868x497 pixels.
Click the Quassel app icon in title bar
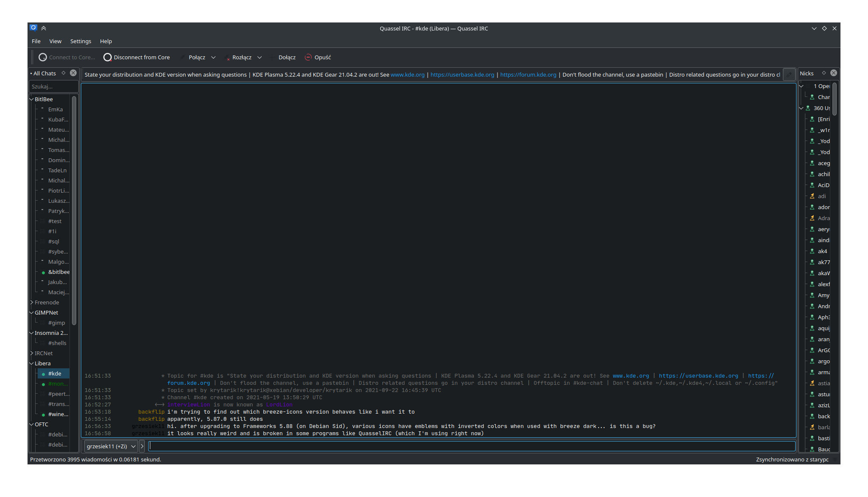point(33,28)
